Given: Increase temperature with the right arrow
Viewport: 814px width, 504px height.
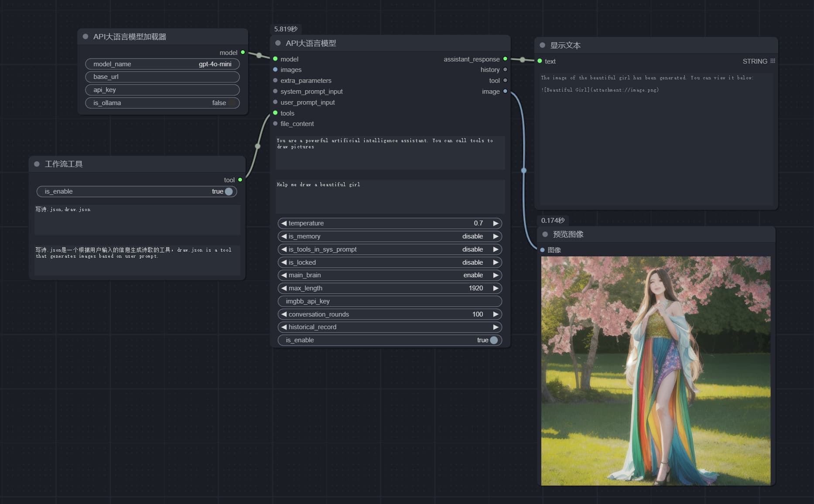Looking at the screenshot, I should (x=496, y=223).
